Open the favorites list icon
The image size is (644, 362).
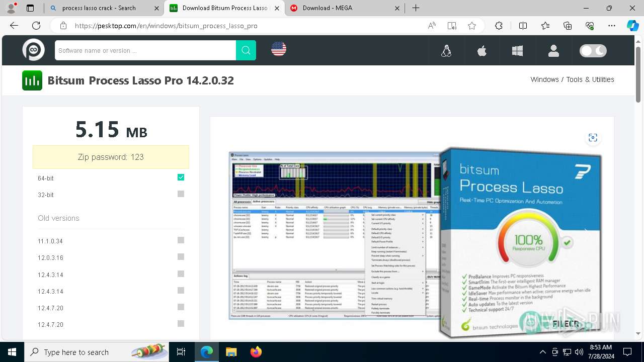(x=545, y=26)
